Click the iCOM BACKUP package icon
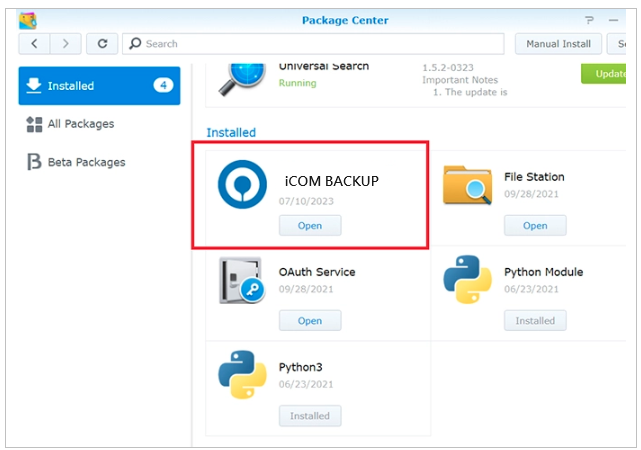The height and width of the screenshot is (450, 641). [x=242, y=184]
